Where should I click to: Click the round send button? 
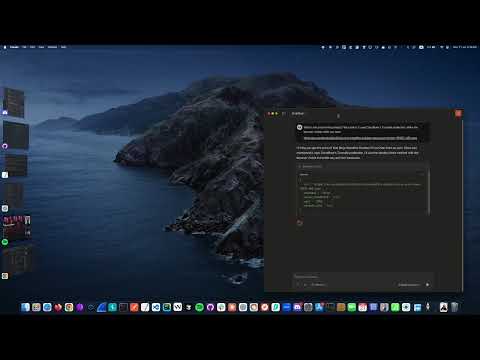point(427,285)
